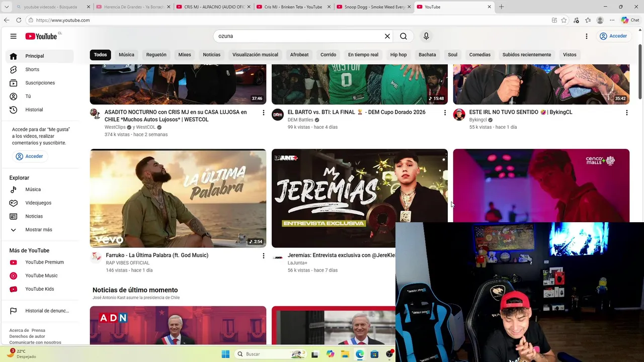Click the Acceder button in the sidebar
This screenshot has height=362, width=644.
29,156
